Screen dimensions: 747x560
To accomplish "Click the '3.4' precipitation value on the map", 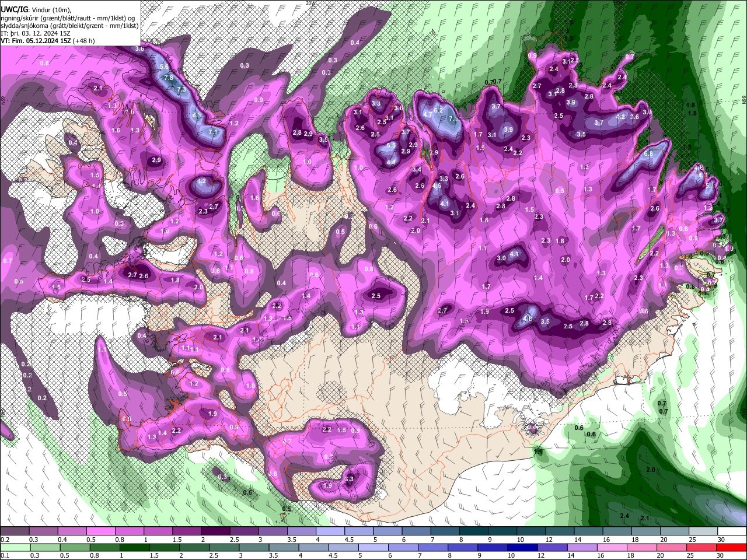I will [417, 170].
